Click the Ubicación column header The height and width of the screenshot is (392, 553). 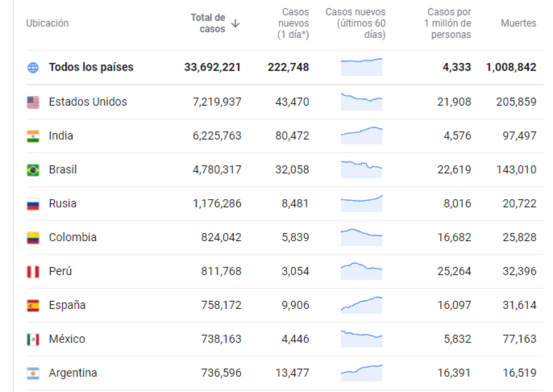point(47,23)
